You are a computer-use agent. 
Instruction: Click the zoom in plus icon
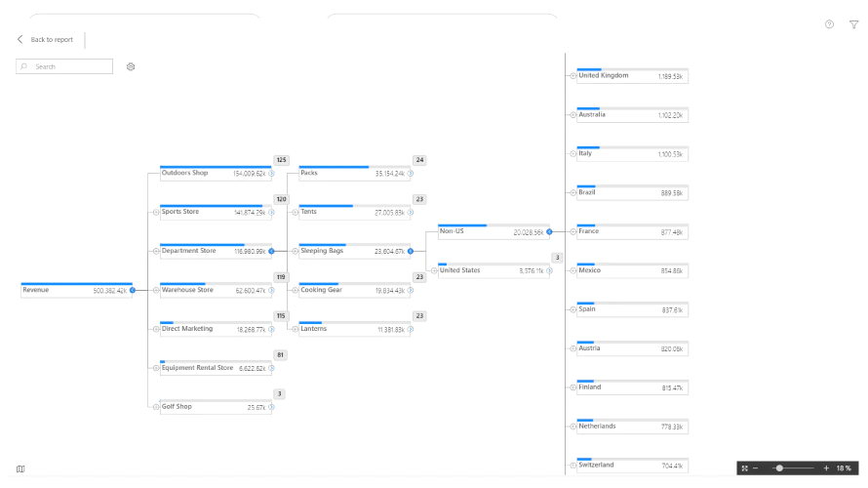coord(826,468)
